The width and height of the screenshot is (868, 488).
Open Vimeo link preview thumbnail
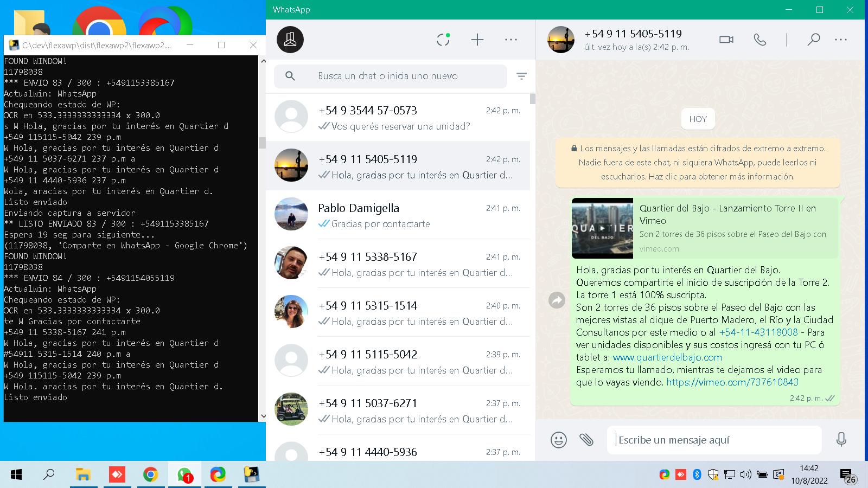click(602, 228)
